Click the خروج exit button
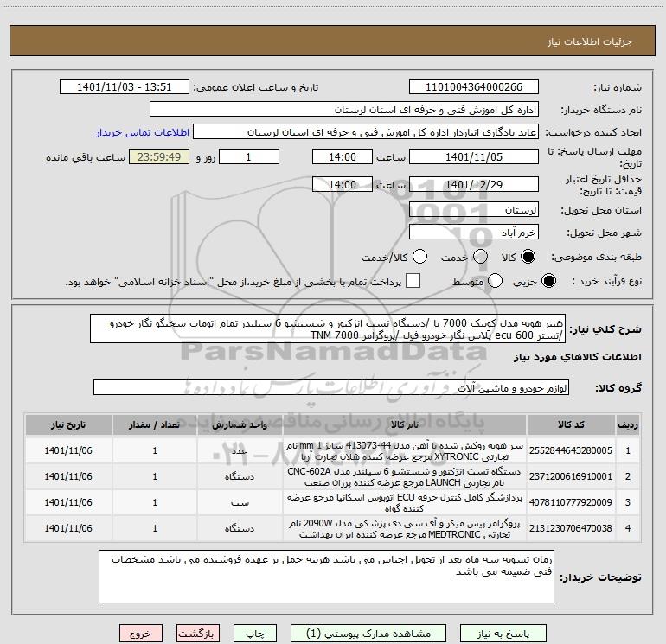666x644 pixels. point(141,634)
